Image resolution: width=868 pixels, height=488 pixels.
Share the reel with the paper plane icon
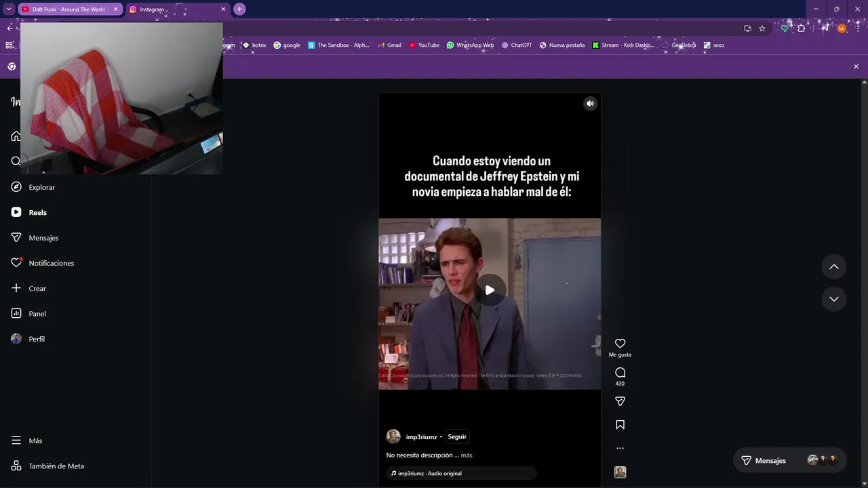[x=620, y=401]
